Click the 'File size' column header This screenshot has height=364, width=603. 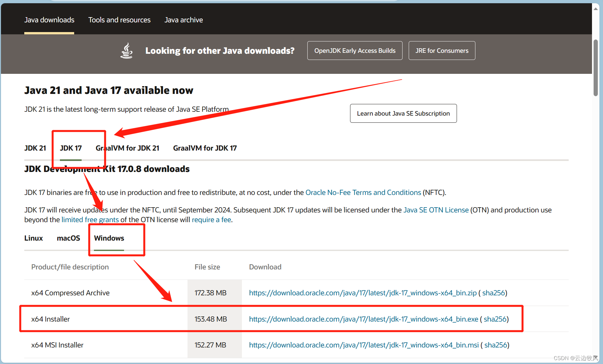[x=207, y=267]
